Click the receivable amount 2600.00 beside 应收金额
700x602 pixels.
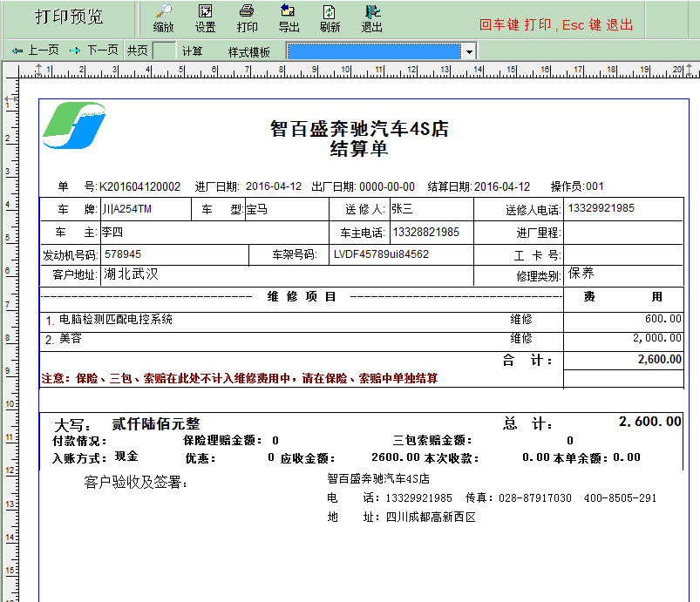396,457
